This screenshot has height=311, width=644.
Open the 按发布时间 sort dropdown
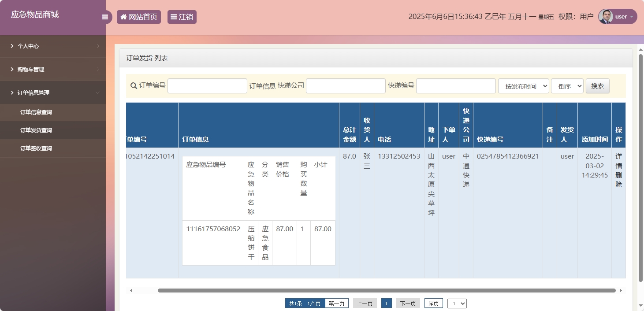pos(523,86)
